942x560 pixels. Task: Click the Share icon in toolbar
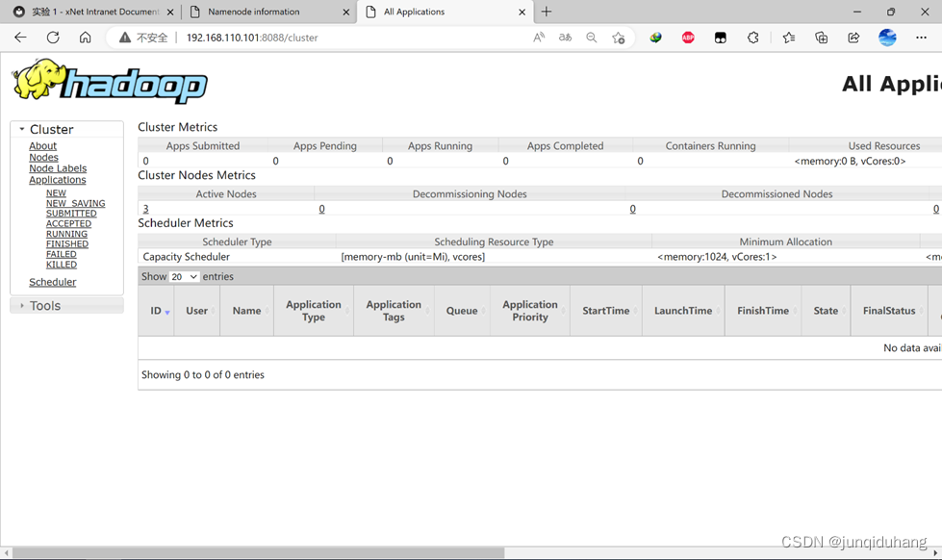tap(853, 38)
